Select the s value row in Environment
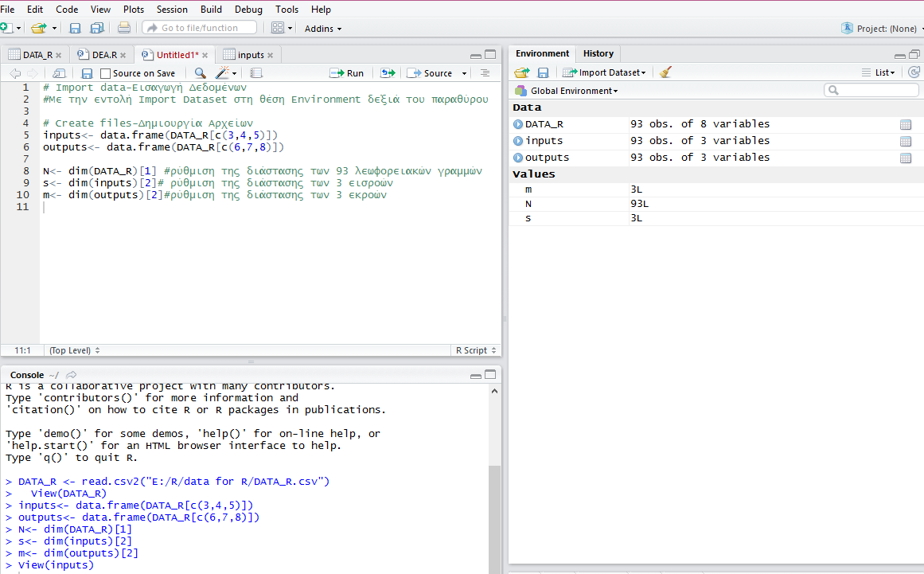Image resolution: width=924 pixels, height=574 pixels. coord(716,218)
